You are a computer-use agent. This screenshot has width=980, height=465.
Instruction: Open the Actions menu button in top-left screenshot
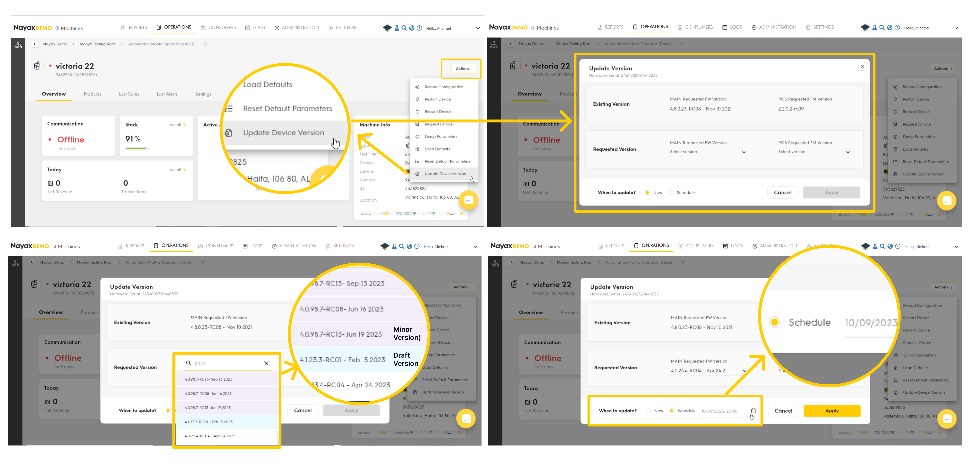(x=464, y=69)
